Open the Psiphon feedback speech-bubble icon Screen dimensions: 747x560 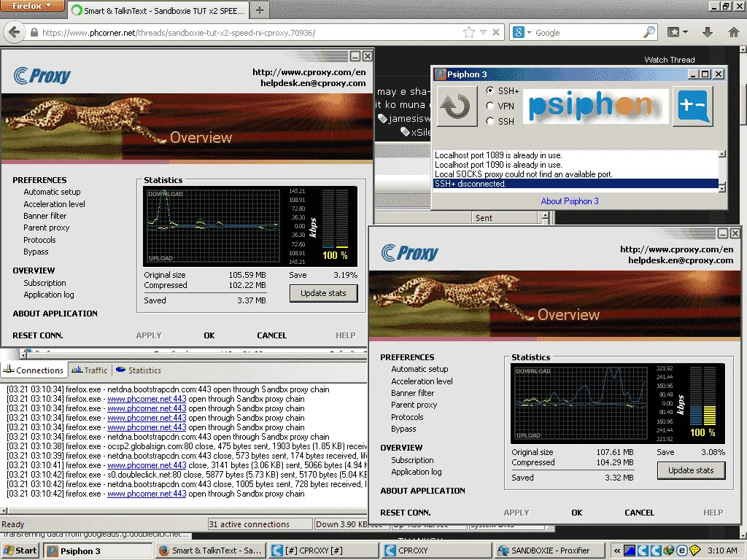coord(693,106)
